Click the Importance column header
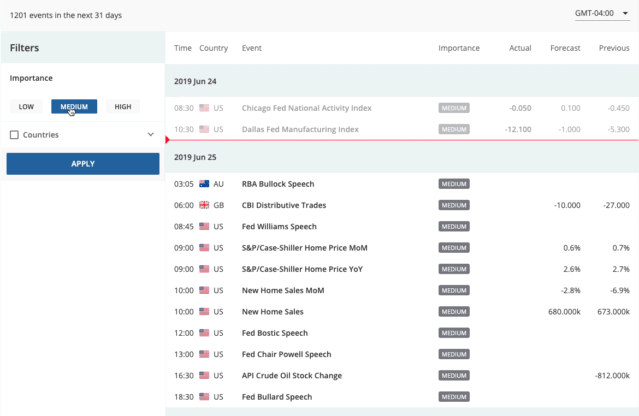This screenshot has width=639, height=416. tap(458, 48)
